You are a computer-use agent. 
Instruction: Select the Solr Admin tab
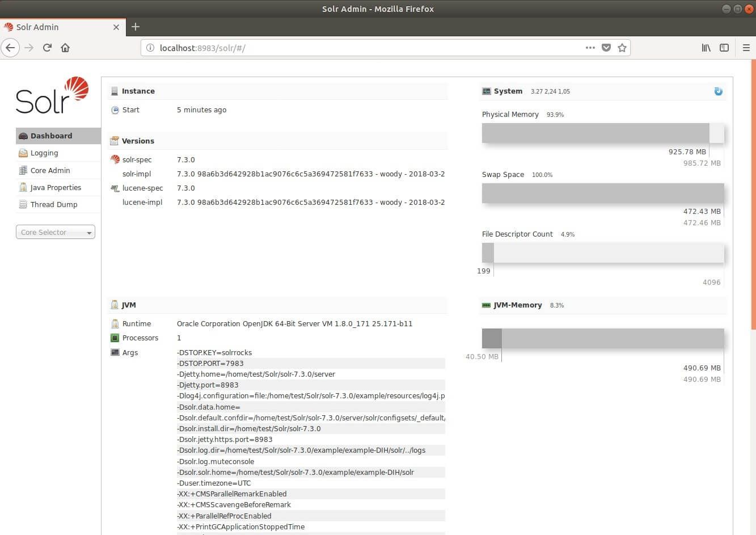[62, 27]
